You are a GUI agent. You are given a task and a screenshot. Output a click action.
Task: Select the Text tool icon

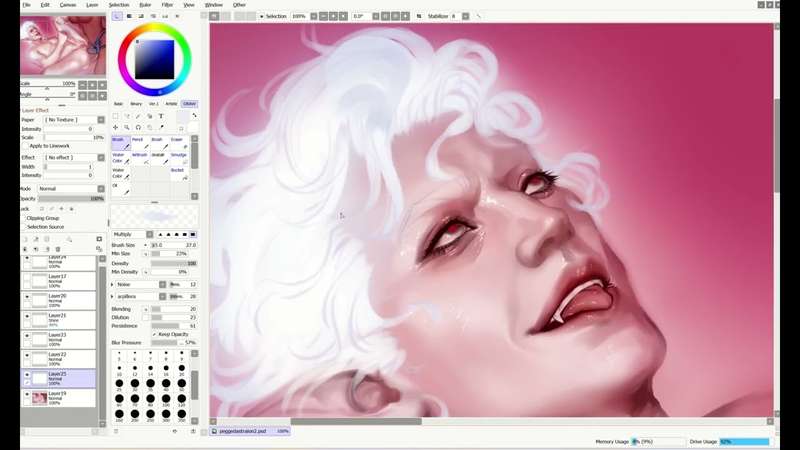[161, 116]
